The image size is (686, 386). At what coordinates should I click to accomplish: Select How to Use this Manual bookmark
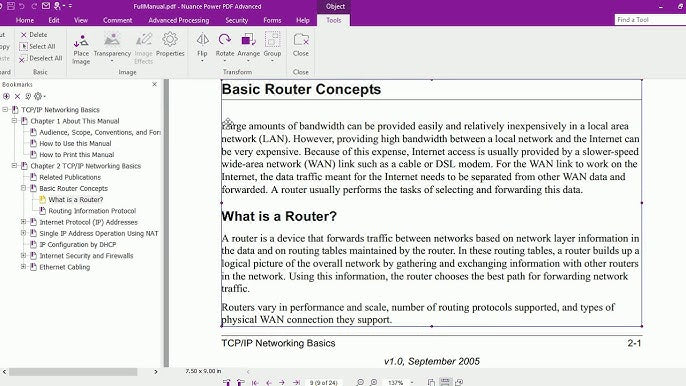pyautogui.click(x=75, y=144)
